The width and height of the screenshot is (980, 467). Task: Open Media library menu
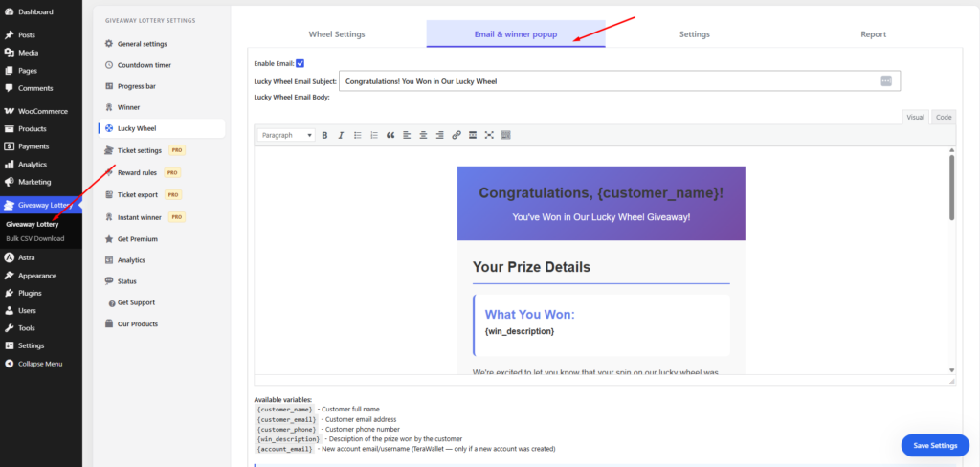coord(40,53)
